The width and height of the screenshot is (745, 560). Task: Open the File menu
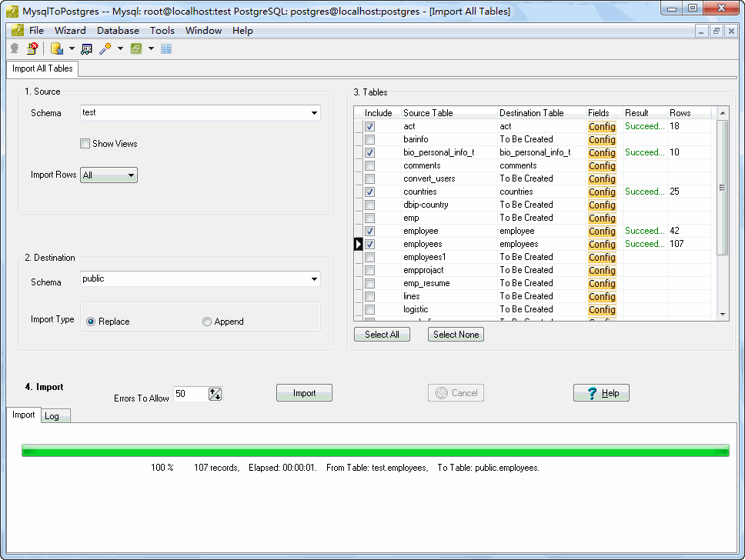point(36,31)
